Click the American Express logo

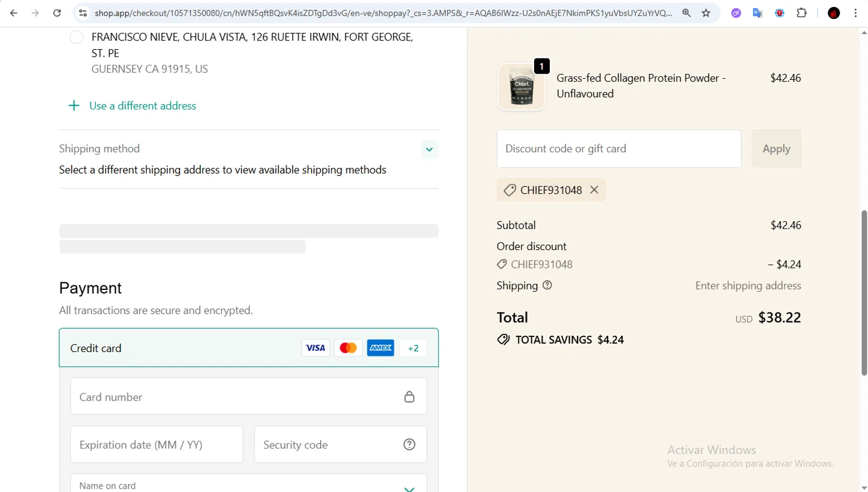tap(381, 348)
